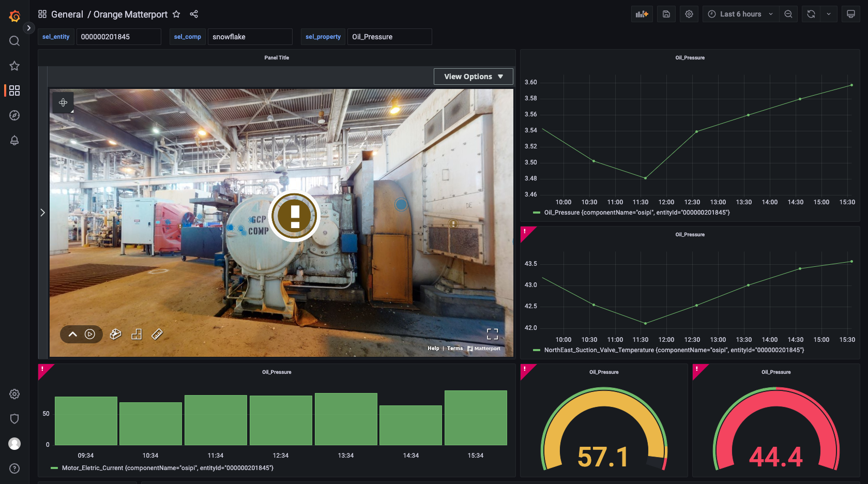
Task: Open the Help question mark icon
Action: pyautogui.click(x=14, y=468)
